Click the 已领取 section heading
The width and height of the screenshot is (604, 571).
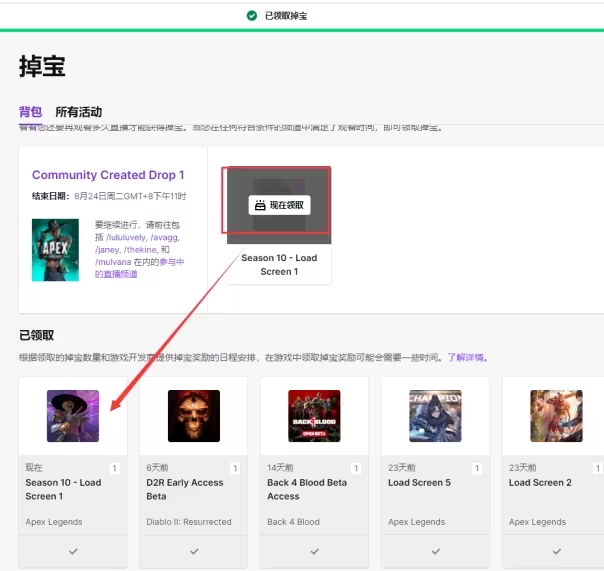point(37,335)
